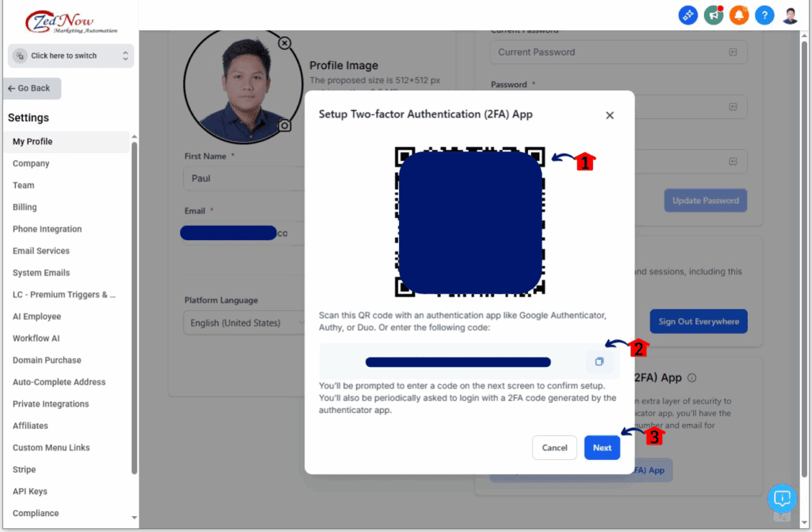Click the Update Password button
The height and width of the screenshot is (532, 812).
[705, 201]
